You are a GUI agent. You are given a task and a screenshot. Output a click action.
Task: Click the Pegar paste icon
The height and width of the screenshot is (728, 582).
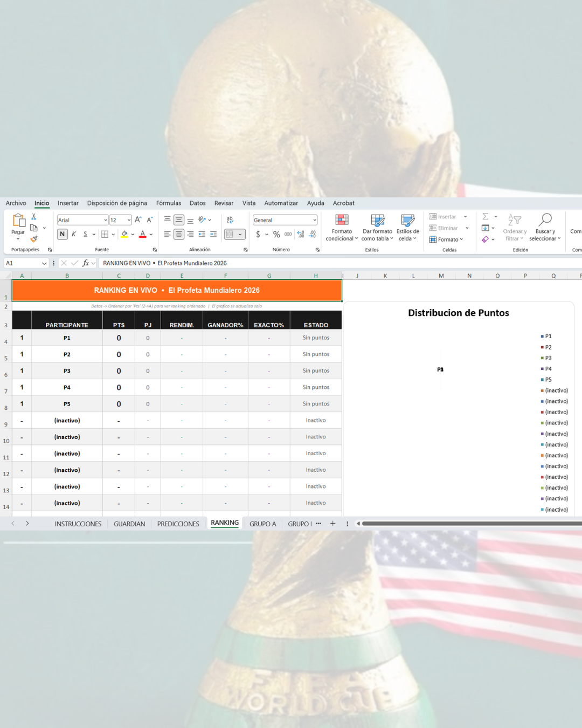point(18,220)
